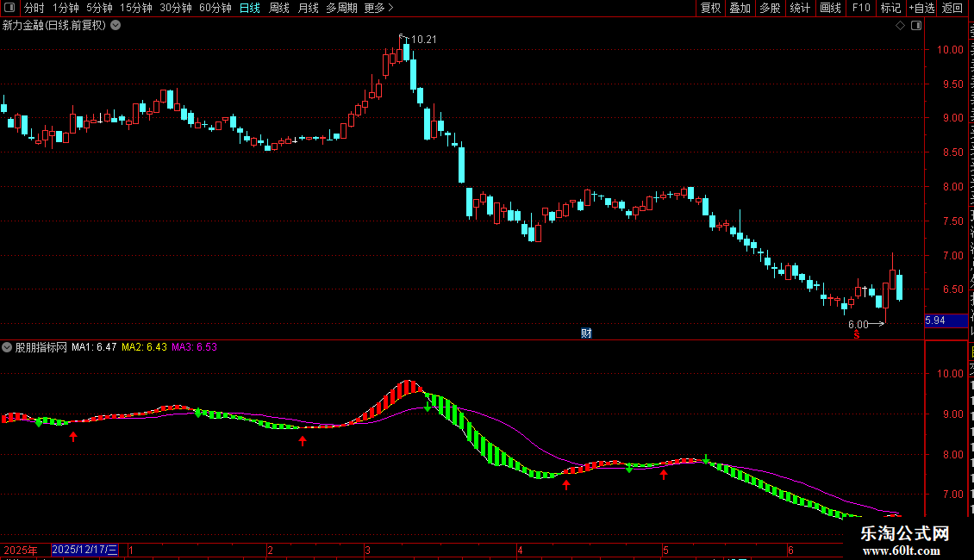This screenshot has width=974, height=560.
Task: Click month 3 marker on the time axis
Action: 368,551
